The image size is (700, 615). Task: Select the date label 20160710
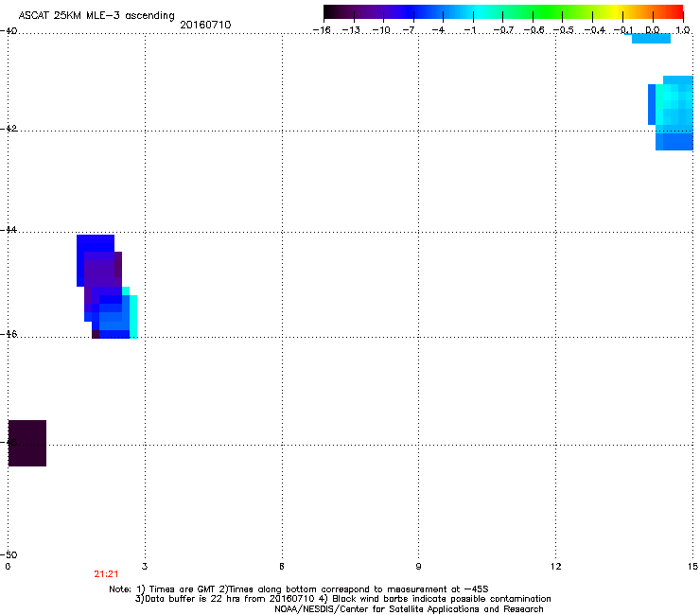pos(205,25)
